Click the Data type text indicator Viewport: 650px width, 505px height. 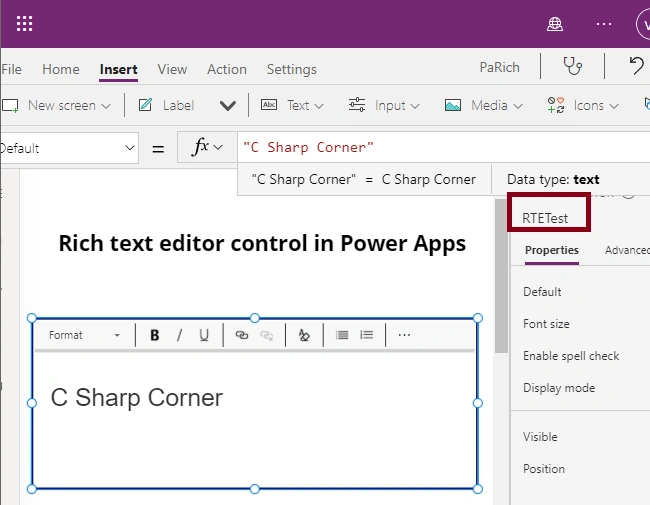pos(553,179)
